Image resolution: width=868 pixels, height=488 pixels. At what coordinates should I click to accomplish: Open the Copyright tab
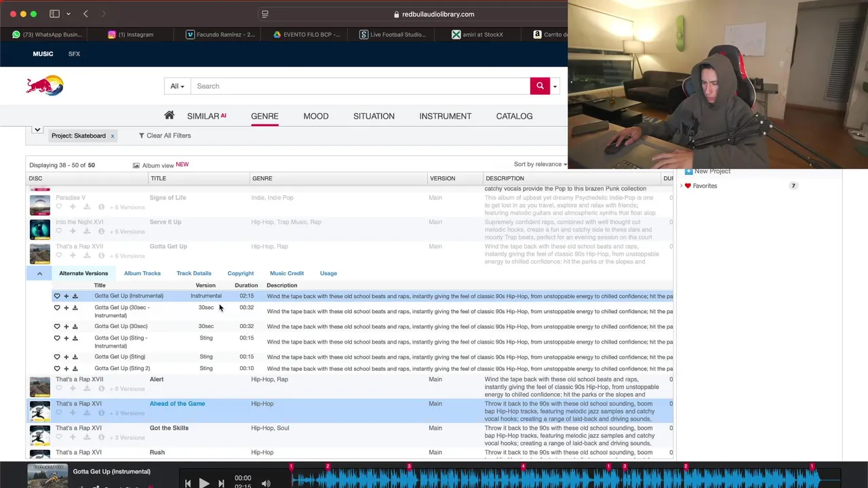pyautogui.click(x=241, y=273)
